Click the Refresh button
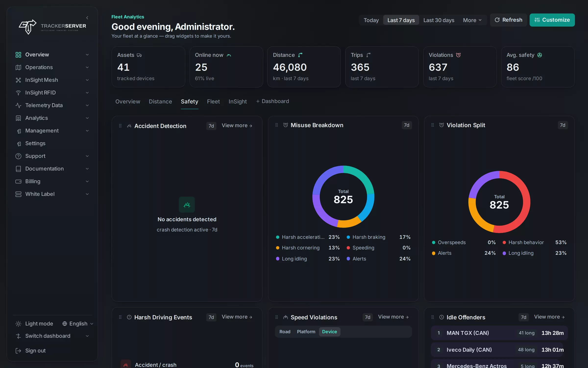Image resolution: width=588 pixels, height=368 pixels. pos(508,20)
